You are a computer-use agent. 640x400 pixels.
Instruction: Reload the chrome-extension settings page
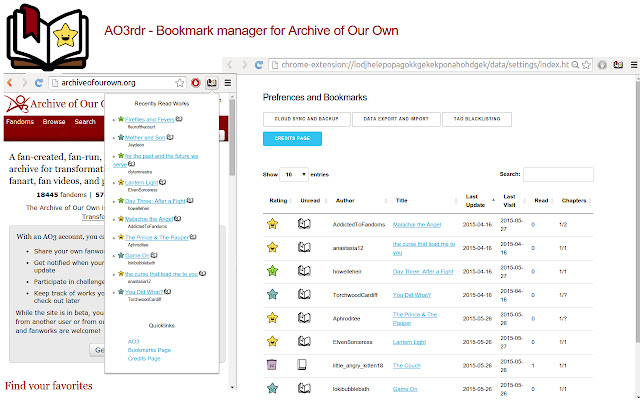(x=258, y=64)
